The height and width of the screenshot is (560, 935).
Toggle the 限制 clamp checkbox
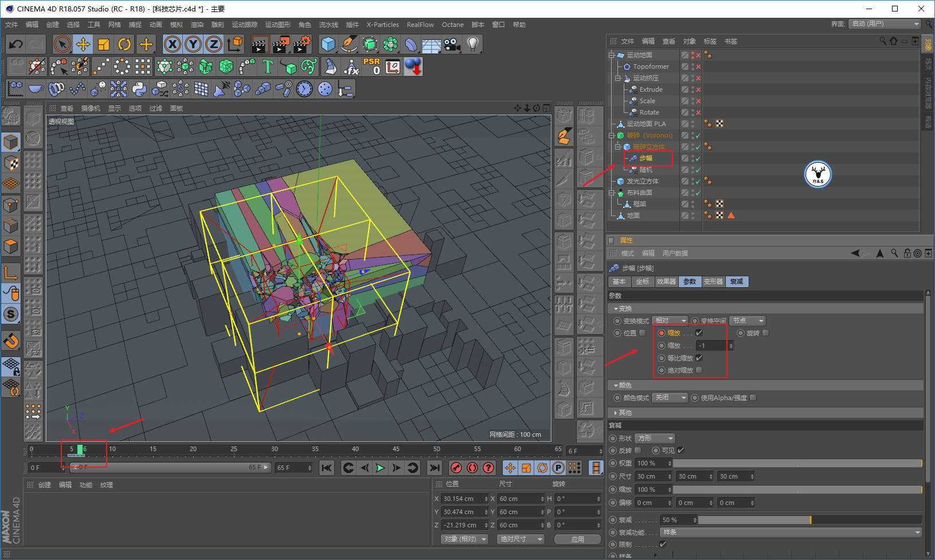pos(663,545)
